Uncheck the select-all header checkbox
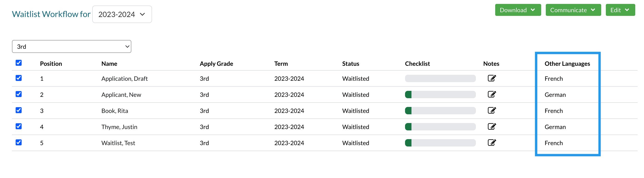644x178 pixels. (x=18, y=63)
